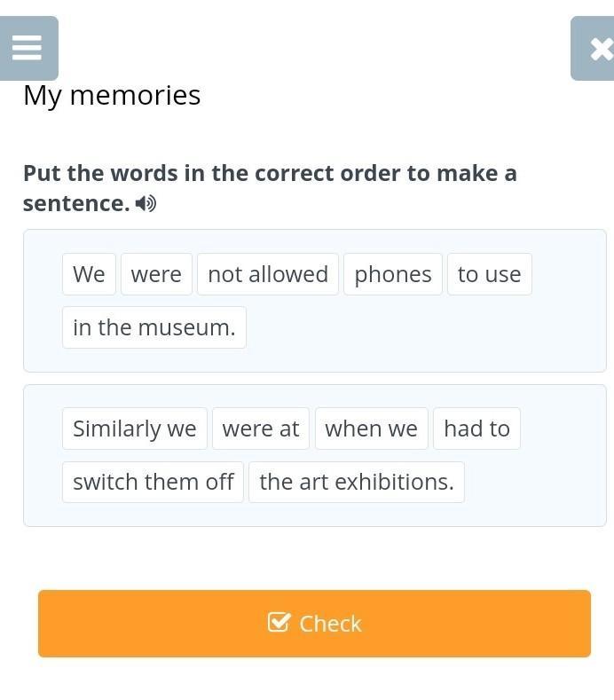Viewport: 614px width, 700px height.
Task: Click 'the art exhibitions.' tile
Action: 356,482
